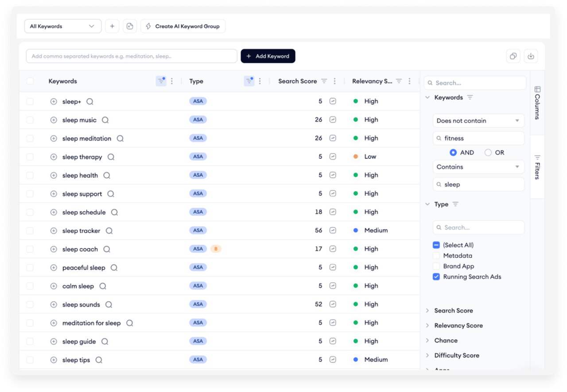Click the trend chart icon for sleep tracker
The width and height of the screenshot is (567, 392).
pos(333,231)
